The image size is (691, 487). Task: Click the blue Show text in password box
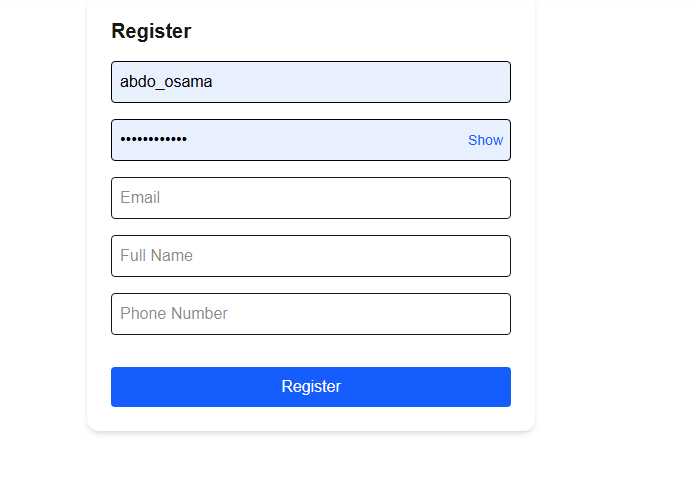coord(485,140)
